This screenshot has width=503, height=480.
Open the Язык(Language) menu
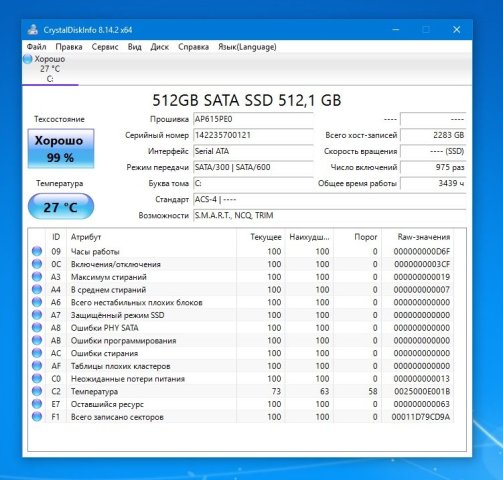[247, 47]
